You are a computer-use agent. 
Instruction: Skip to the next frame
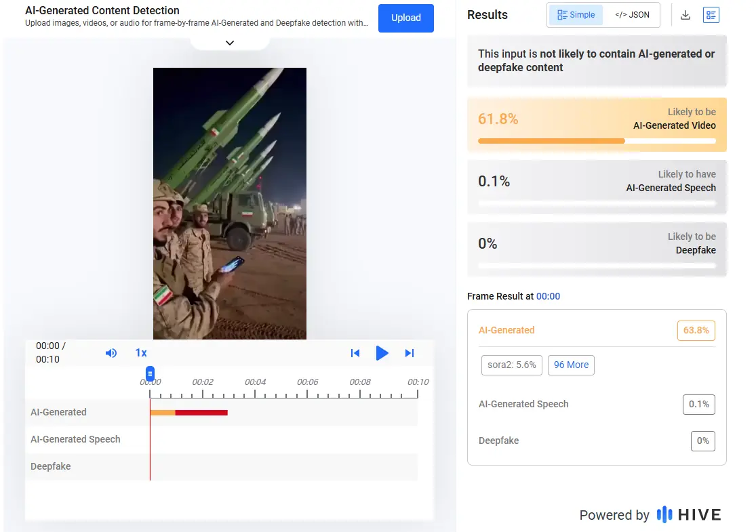pos(409,353)
